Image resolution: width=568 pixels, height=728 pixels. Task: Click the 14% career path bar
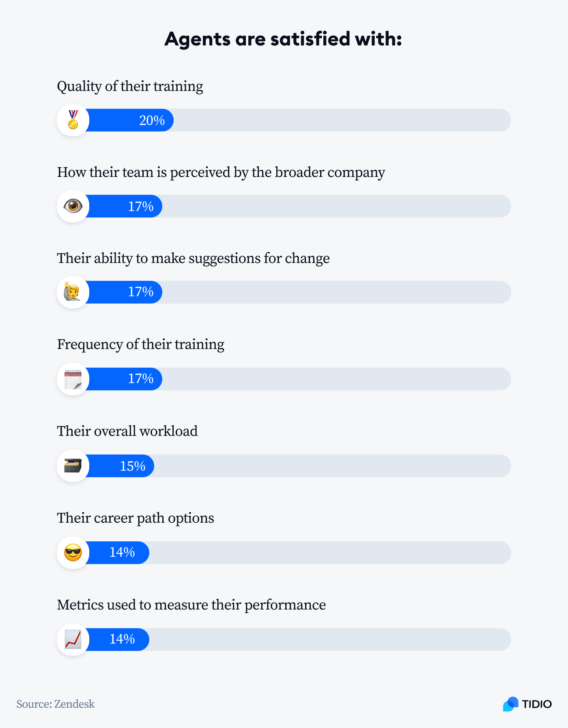(x=117, y=553)
